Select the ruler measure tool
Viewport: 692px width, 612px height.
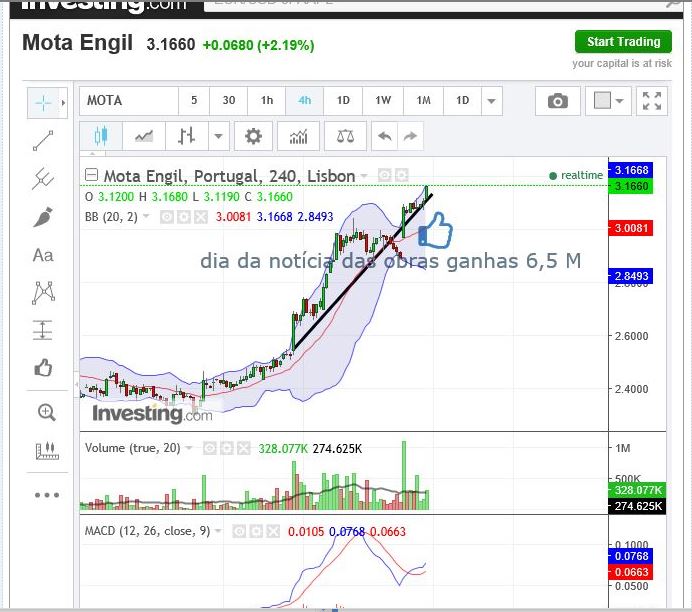46,451
